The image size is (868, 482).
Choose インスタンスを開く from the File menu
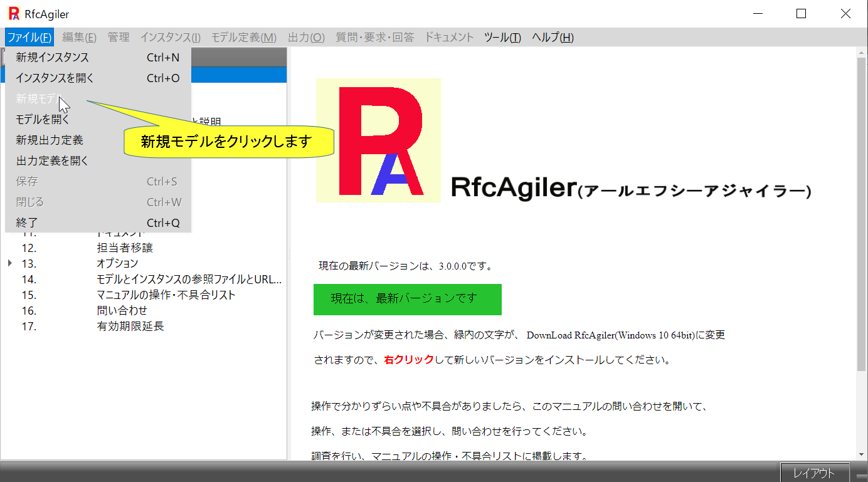[98, 78]
